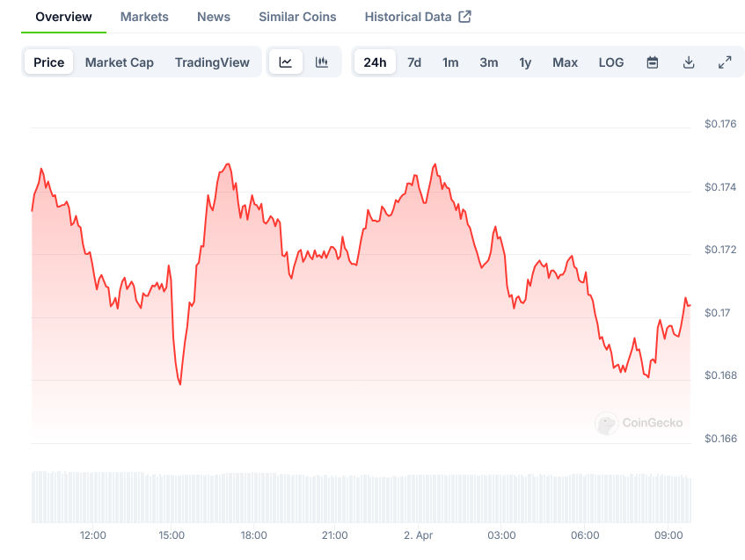Click the 03:00 time axis label

(501, 535)
